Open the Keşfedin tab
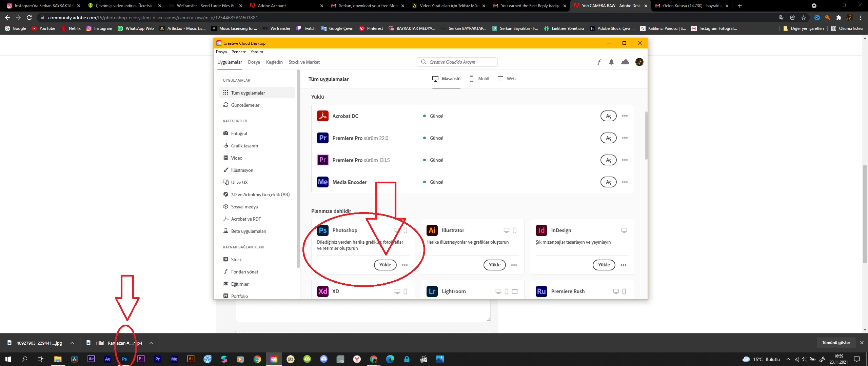 point(274,62)
